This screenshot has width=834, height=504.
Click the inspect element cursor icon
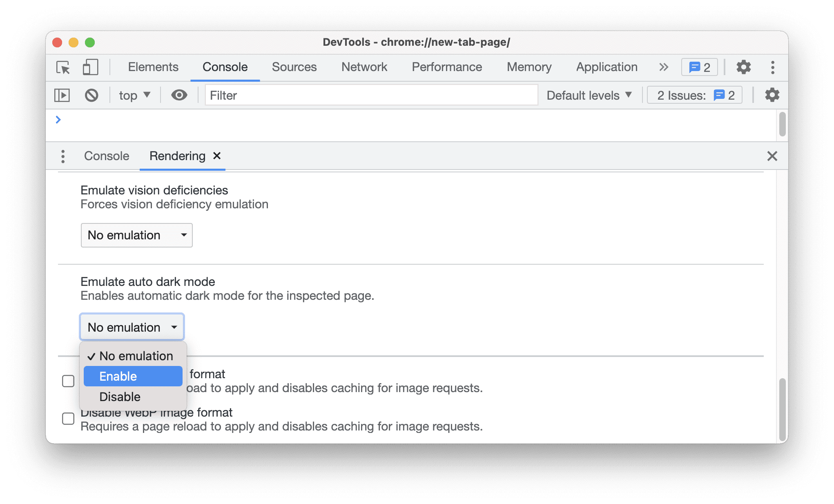64,67
